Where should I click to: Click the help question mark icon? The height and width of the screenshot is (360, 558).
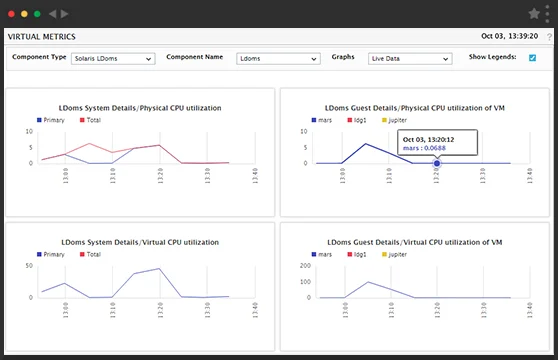point(549,37)
